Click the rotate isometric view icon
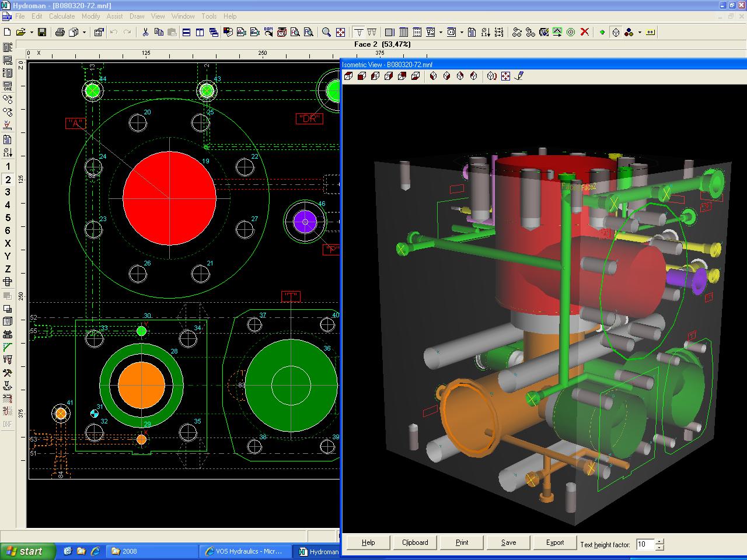The width and height of the screenshot is (747, 560). tap(491, 76)
